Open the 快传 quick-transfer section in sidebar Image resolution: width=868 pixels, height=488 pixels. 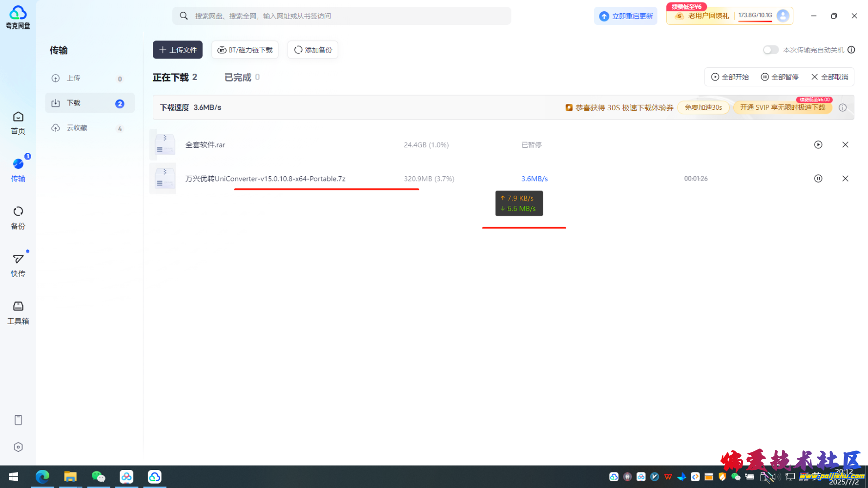[18, 264]
